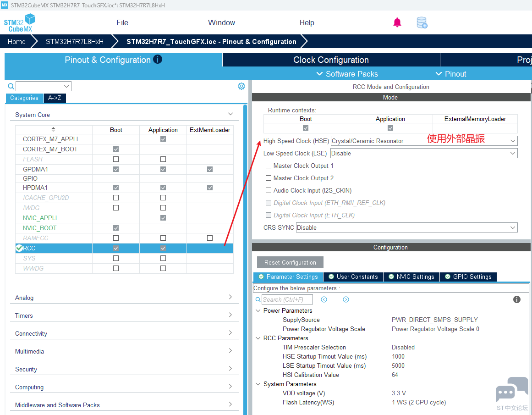This screenshot has height=415, width=532.
Task: Click the PWR_DIRECT_SMPS_SUPPLY value
Action: click(434, 320)
